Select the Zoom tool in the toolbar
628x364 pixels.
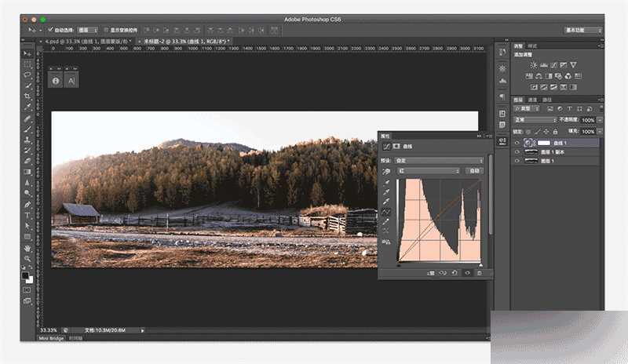point(27,257)
